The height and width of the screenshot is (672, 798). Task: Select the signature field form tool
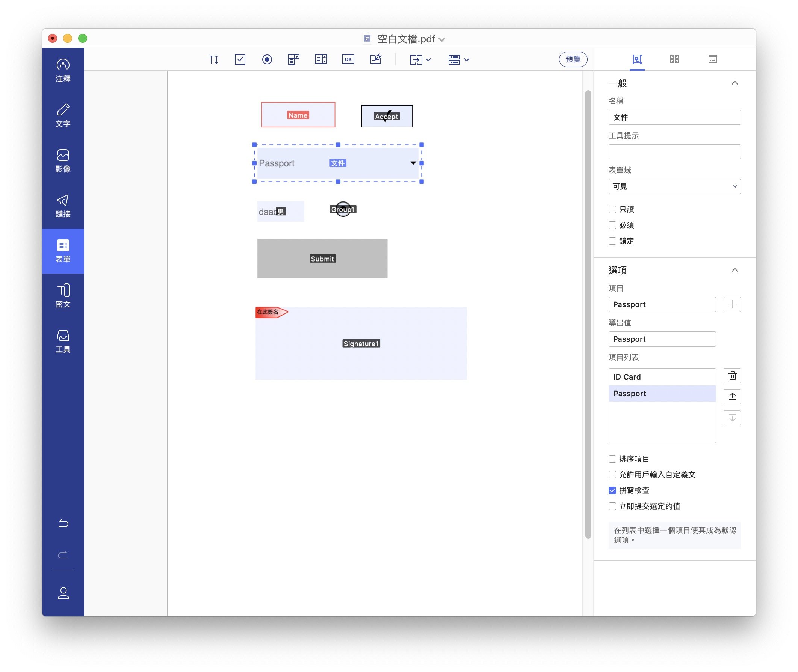pos(375,59)
